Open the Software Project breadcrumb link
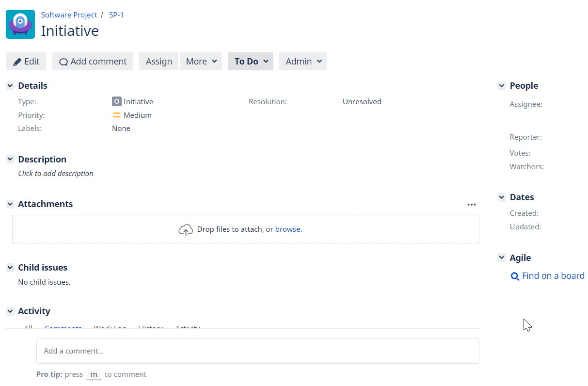Image resolution: width=588 pixels, height=386 pixels. click(69, 15)
